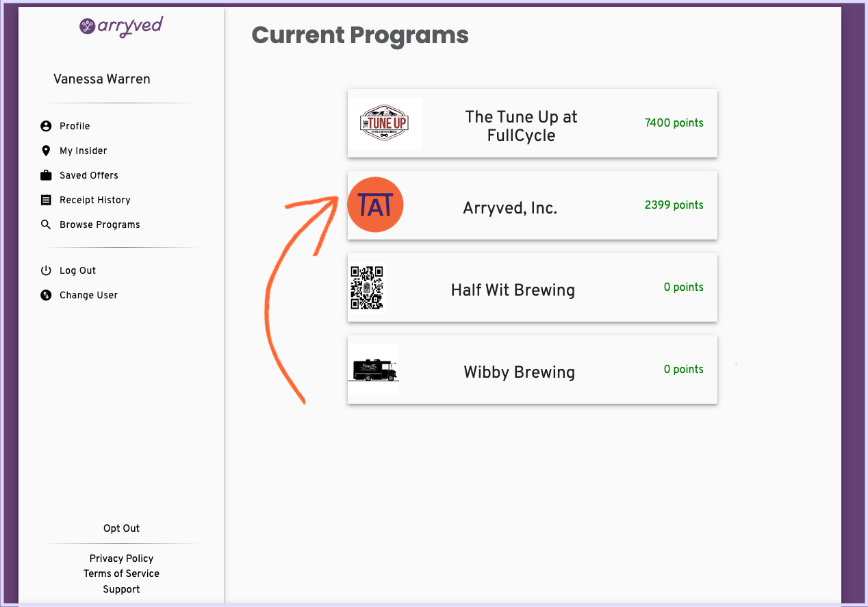Click the Wibby Brewing truck thumbnail

(373, 370)
